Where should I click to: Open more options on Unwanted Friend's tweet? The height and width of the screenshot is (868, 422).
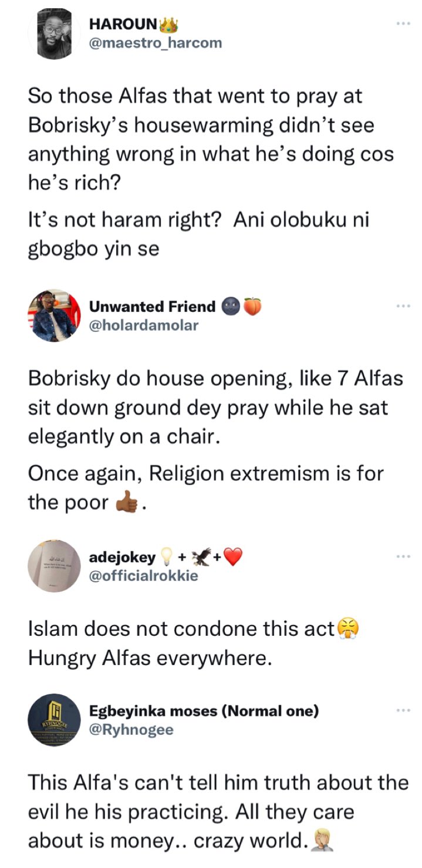point(402,306)
